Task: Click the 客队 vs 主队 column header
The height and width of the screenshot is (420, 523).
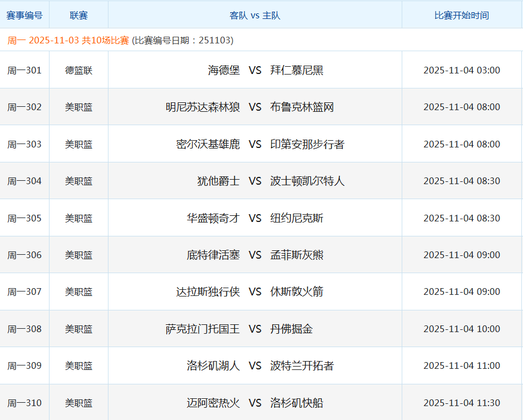Action: click(255, 16)
